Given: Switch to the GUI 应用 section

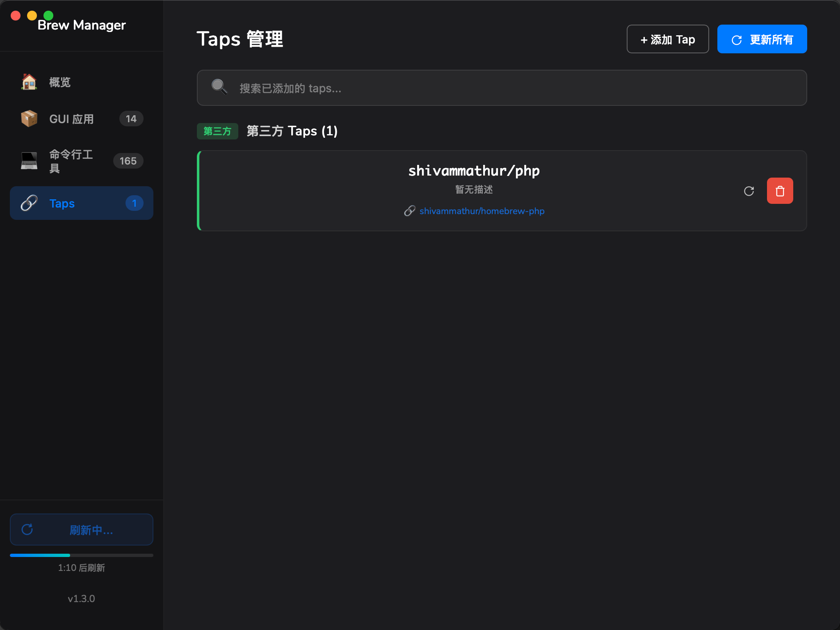Looking at the screenshot, I should coord(71,119).
